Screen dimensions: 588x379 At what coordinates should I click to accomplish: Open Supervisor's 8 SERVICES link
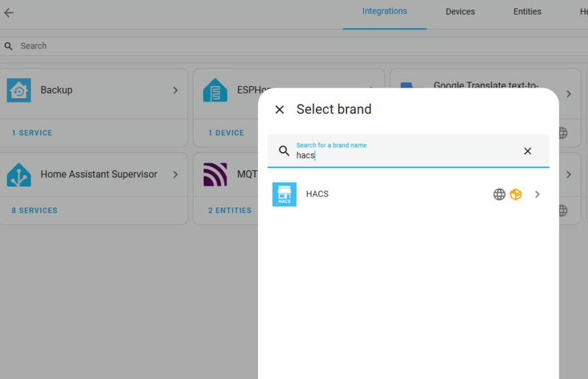(x=35, y=210)
